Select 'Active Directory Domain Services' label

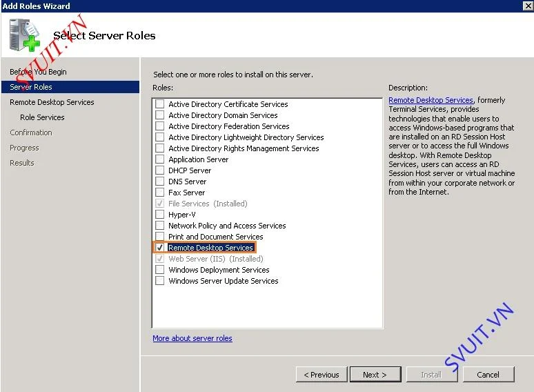tap(223, 115)
